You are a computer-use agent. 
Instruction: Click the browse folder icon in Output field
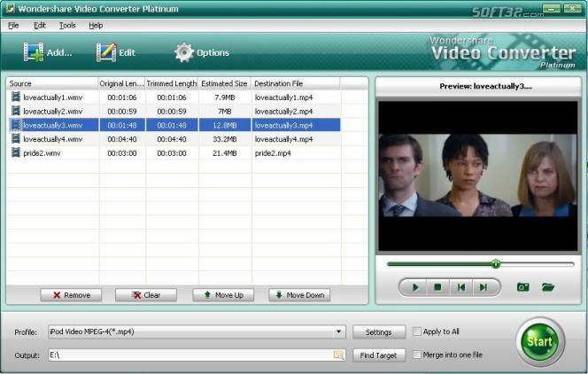click(338, 355)
